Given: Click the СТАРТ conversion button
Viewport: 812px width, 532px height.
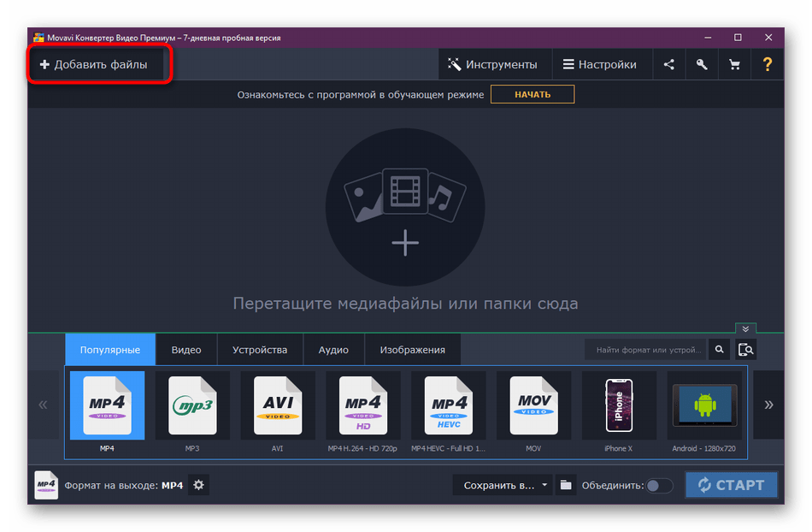Looking at the screenshot, I should [x=732, y=485].
